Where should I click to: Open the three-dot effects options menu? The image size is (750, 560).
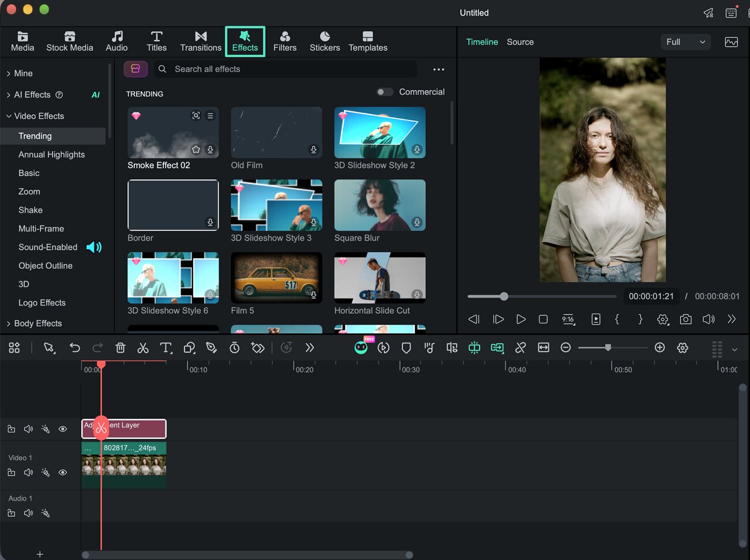438,69
